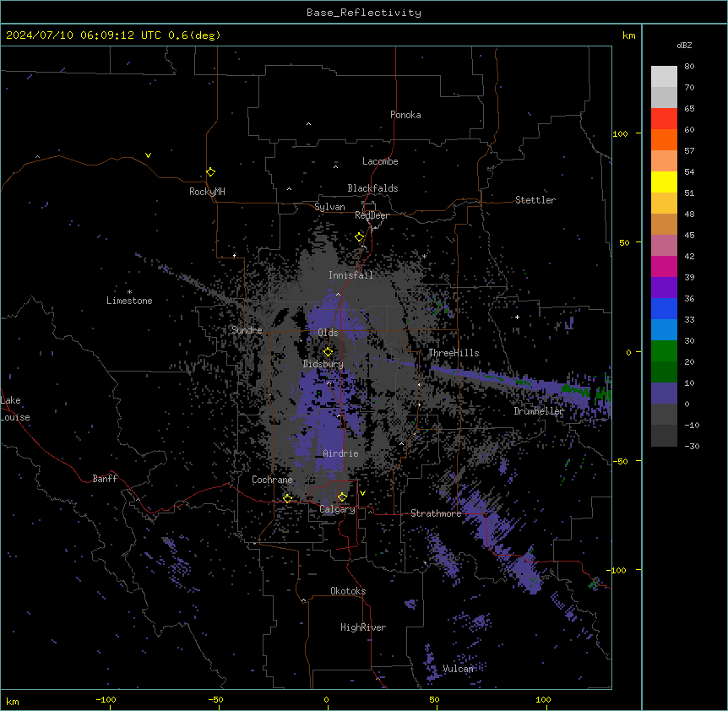Click the Strathmore label
This screenshot has width=728, height=711.
click(436, 513)
